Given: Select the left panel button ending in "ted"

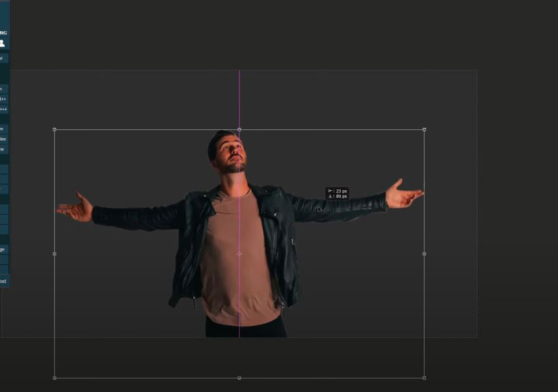Looking at the screenshot, I should point(3,281).
